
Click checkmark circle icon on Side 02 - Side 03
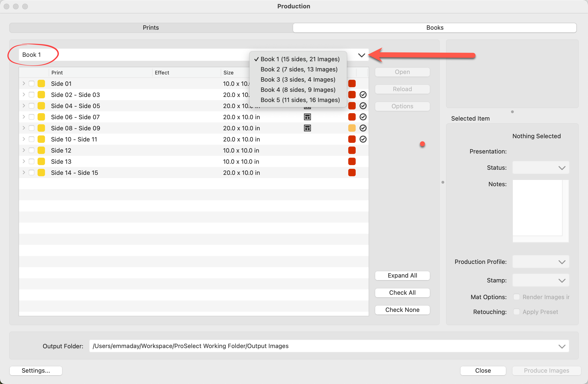363,95
